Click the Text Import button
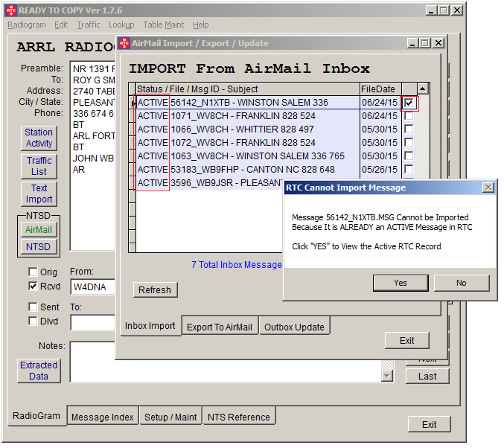This screenshot has width=504, height=448. pyautogui.click(x=39, y=193)
